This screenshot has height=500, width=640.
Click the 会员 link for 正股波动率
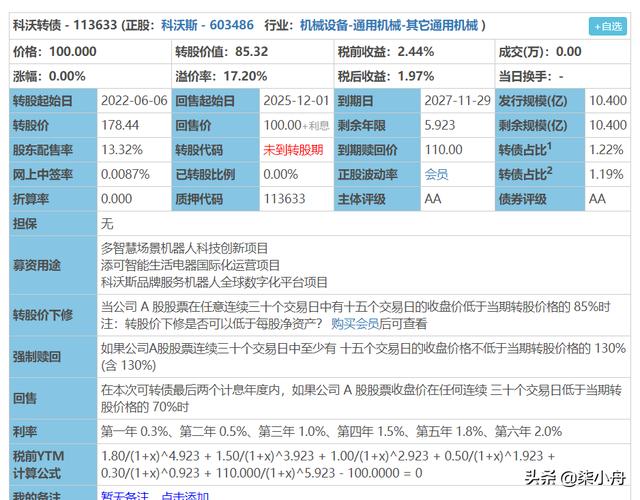436,175
